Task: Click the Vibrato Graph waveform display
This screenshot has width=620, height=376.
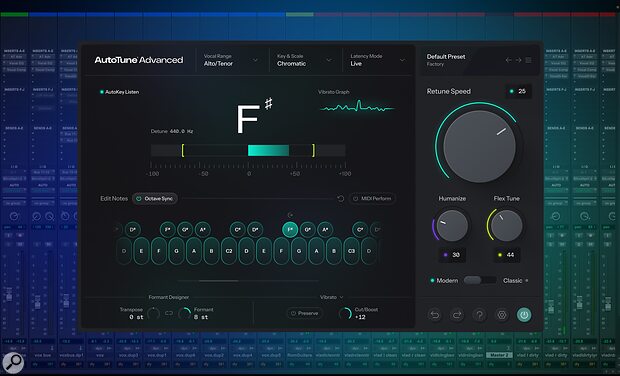Action: (x=357, y=107)
